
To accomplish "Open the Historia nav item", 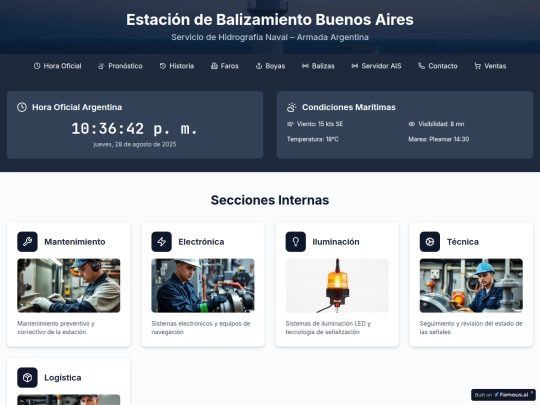I will click(177, 66).
